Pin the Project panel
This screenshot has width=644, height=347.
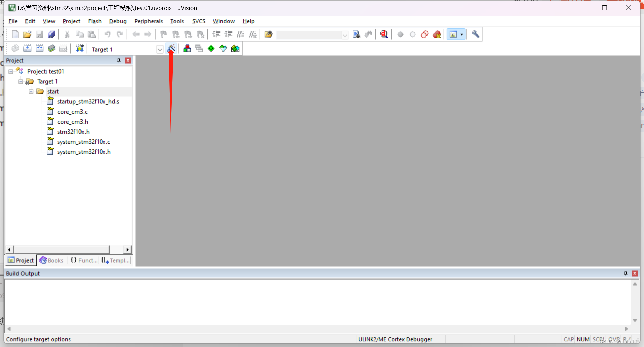119,60
